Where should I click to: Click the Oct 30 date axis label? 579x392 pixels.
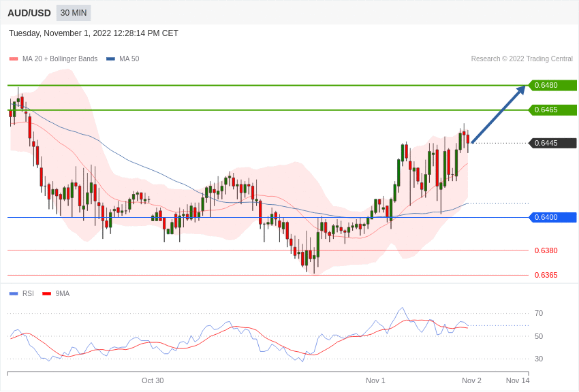pos(153,381)
